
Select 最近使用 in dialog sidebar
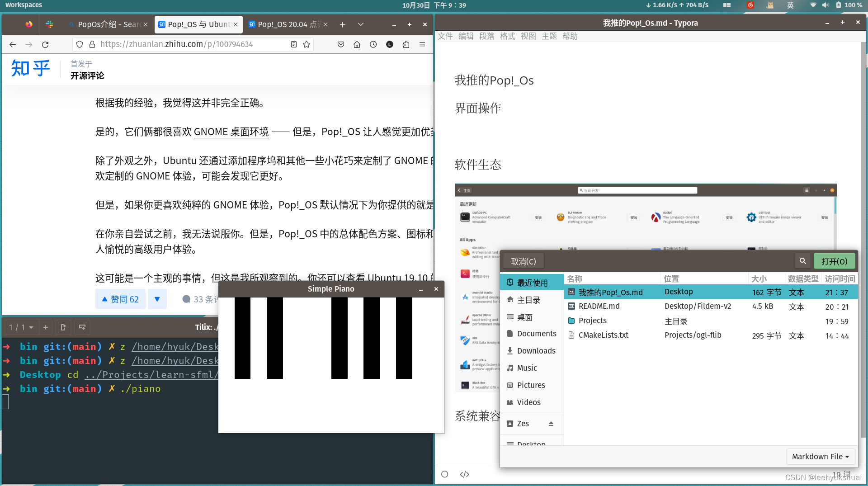(x=532, y=283)
